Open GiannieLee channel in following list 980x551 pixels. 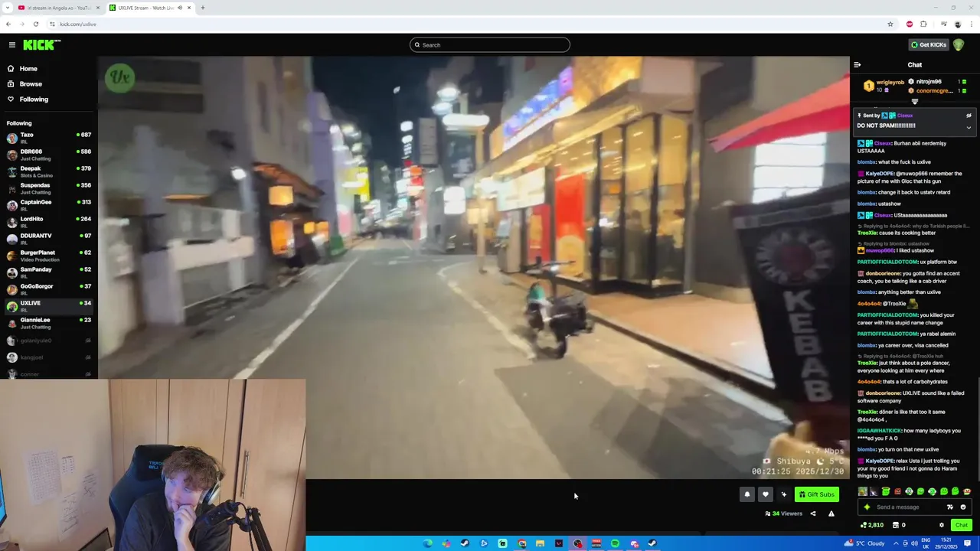click(x=49, y=323)
